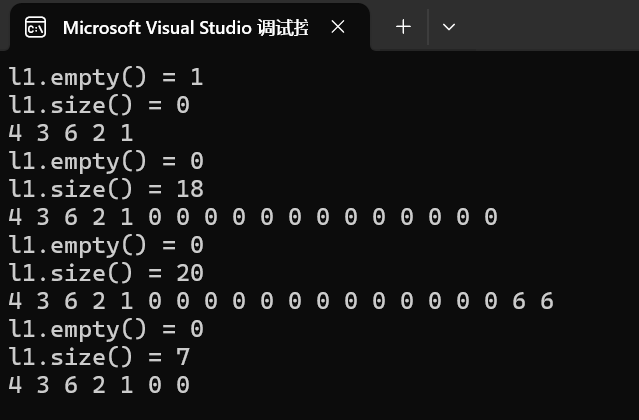Click the last line '4 3 6 2 1 0 0'

98,385
